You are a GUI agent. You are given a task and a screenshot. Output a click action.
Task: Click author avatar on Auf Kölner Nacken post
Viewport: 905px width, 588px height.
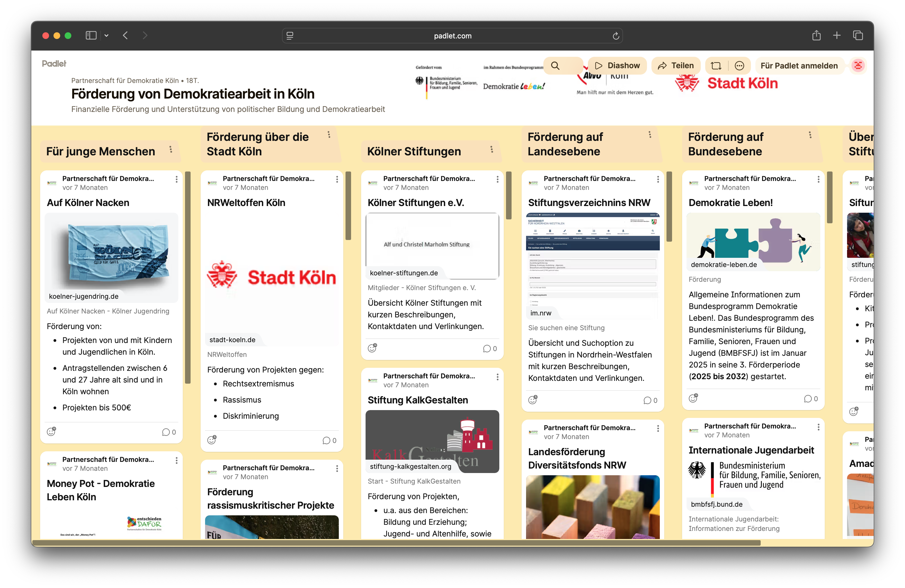point(52,183)
